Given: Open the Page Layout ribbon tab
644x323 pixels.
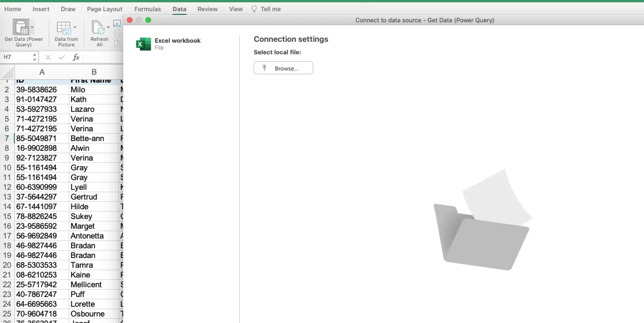Looking at the screenshot, I should click(105, 9).
